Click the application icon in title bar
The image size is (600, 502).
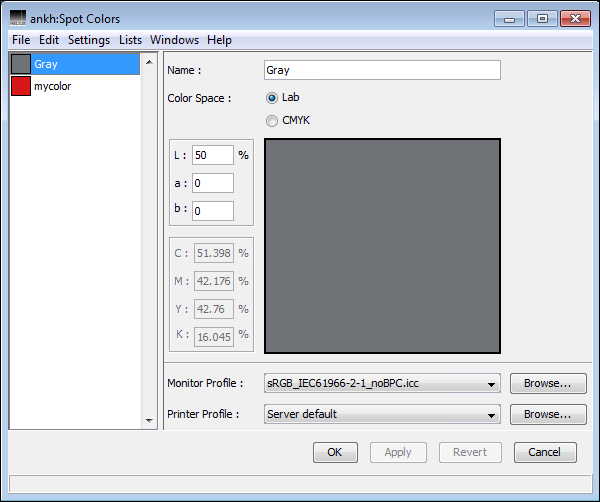point(18,18)
